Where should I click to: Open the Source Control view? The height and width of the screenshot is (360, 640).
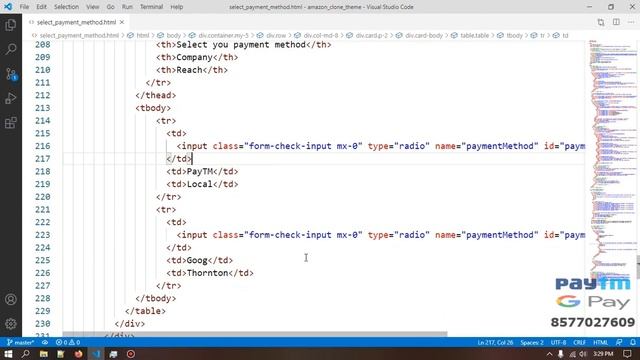click(11, 74)
